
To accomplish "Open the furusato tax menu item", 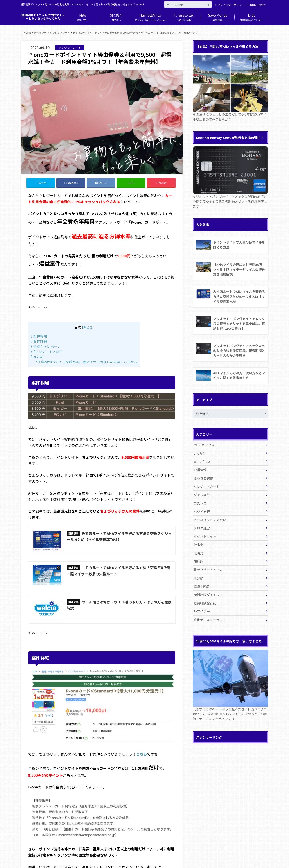I will pos(184,18).
